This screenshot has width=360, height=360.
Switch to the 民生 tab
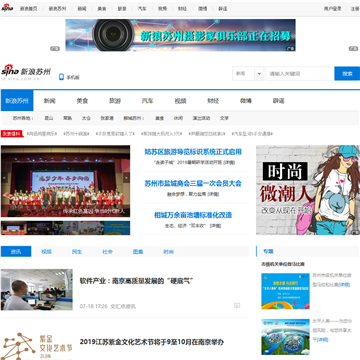77,252
